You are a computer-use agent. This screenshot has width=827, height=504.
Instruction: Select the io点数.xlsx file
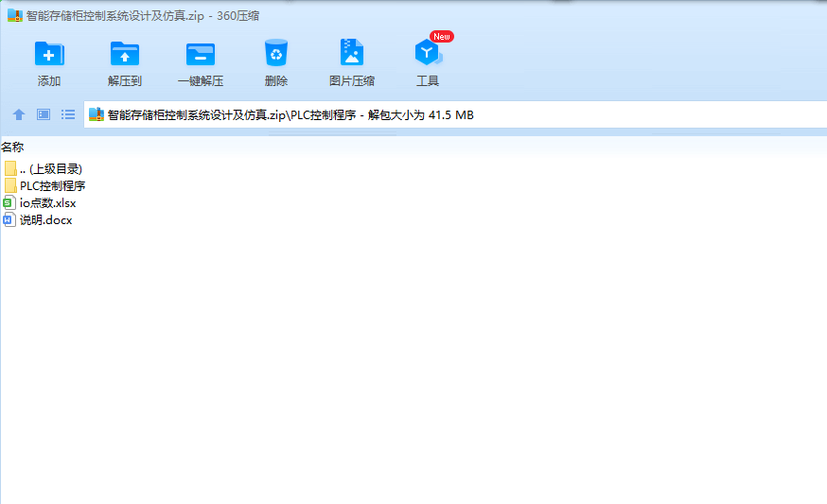click(x=40, y=203)
